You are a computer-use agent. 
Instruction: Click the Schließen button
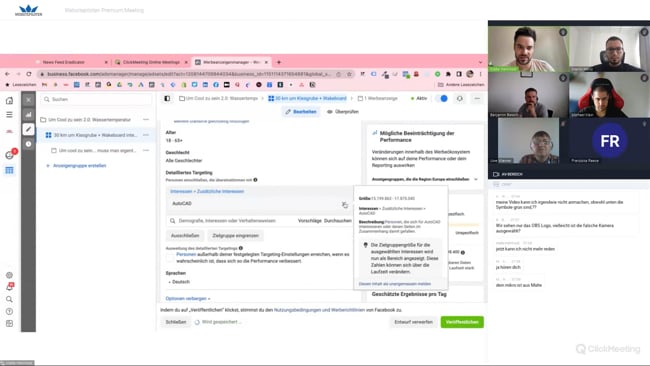(x=176, y=322)
